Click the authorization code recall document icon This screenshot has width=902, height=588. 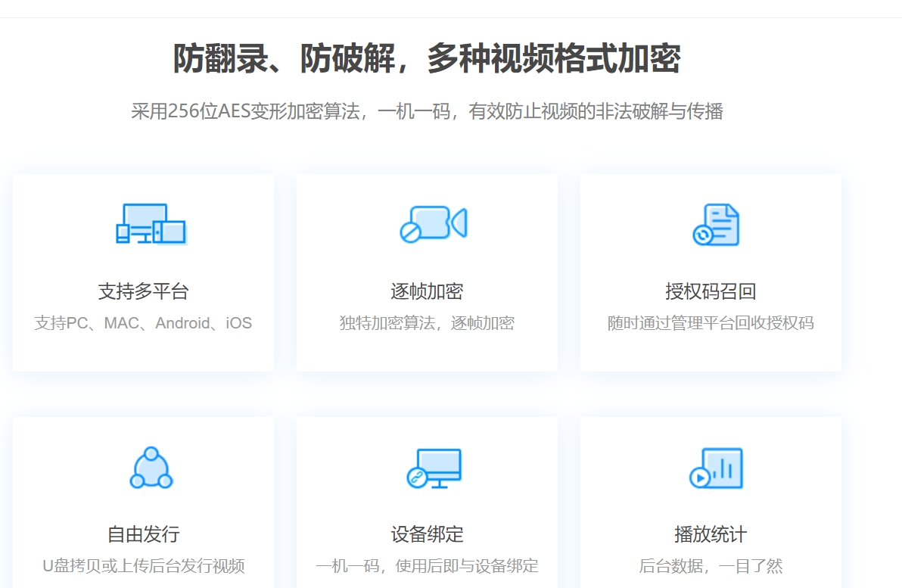[x=716, y=225]
